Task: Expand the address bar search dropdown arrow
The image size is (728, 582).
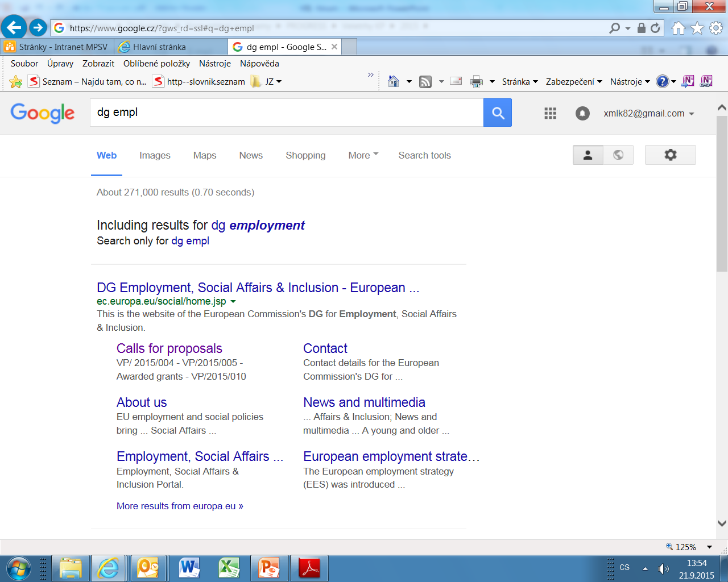Action: point(628,28)
